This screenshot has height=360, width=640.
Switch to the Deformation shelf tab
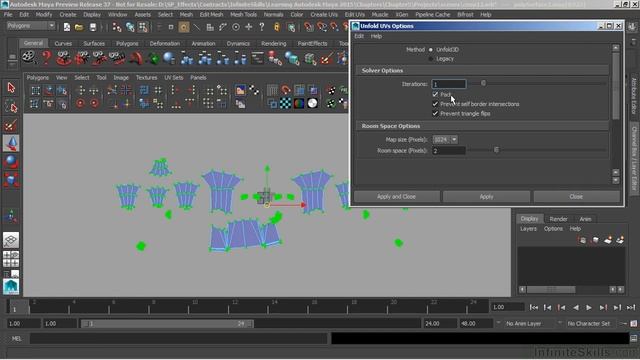[x=164, y=43]
